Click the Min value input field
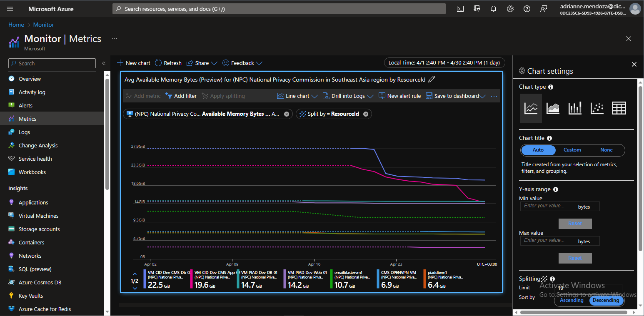This screenshot has width=644, height=316. 559,206
